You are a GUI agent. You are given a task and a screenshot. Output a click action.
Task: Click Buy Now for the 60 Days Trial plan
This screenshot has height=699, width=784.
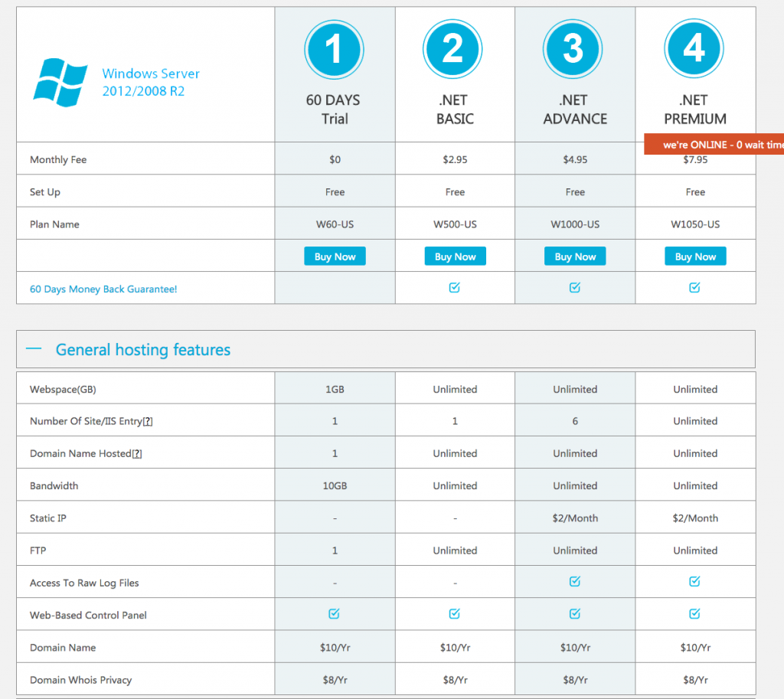pos(335,256)
